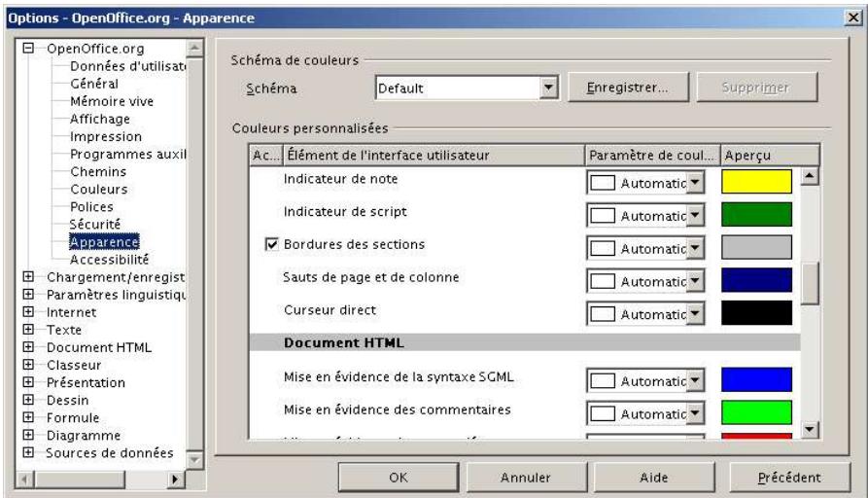Viewport: 868px width, 498px height.
Task: Expand the Texte tree node
Action: [x=28, y=330]
